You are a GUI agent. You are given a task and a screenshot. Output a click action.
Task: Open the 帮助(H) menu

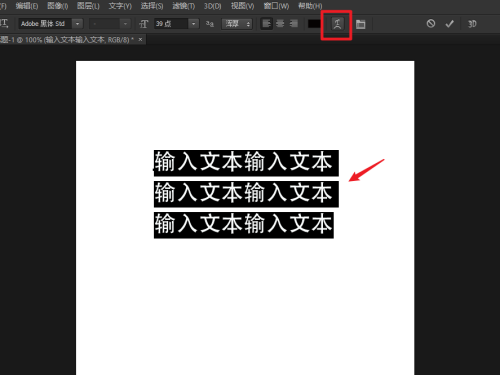310,6
